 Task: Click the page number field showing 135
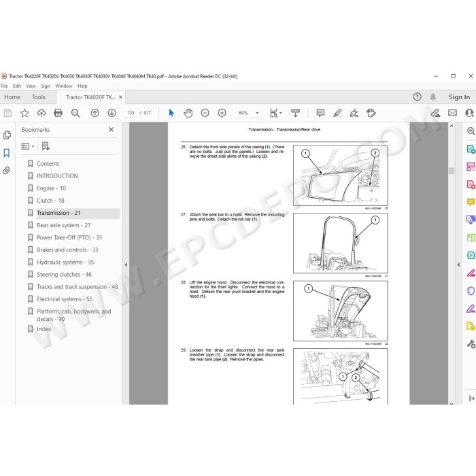point(131,114)
